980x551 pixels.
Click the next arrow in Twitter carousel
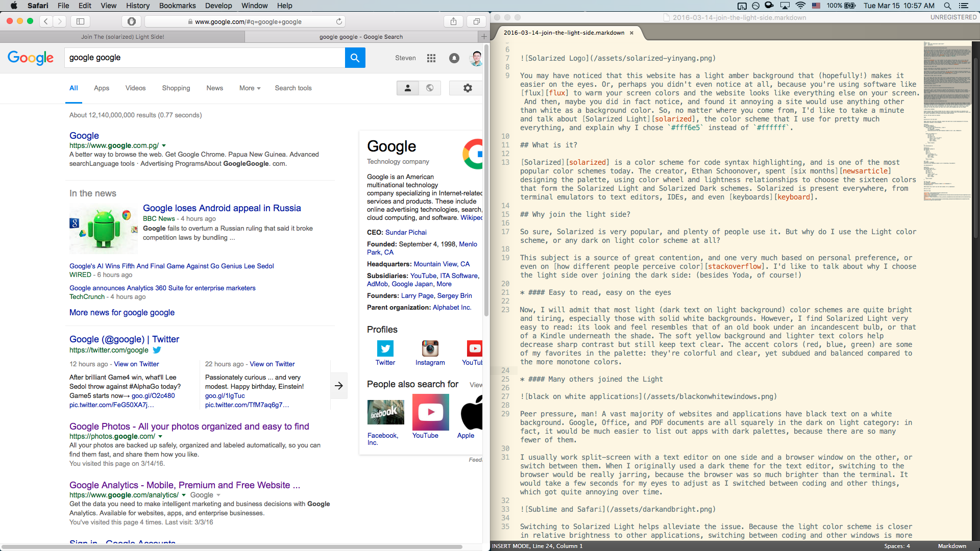(339, 386)
